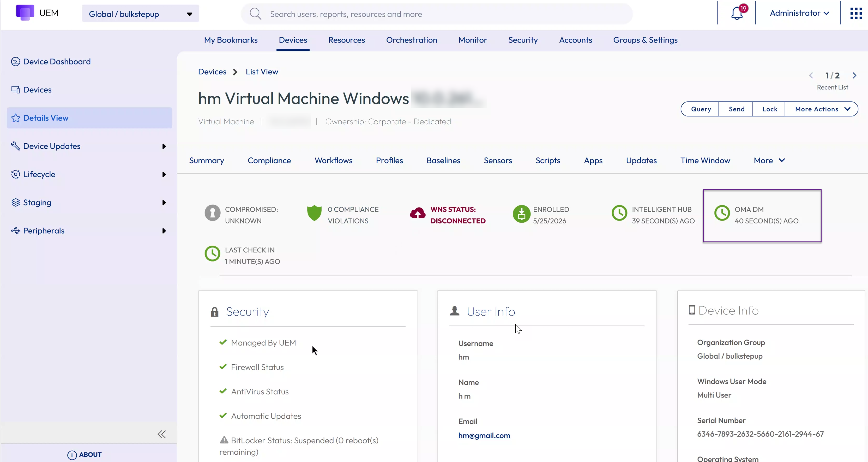868x462 pixels.
Task: Click the Lock device button
Action: (769, 109)
